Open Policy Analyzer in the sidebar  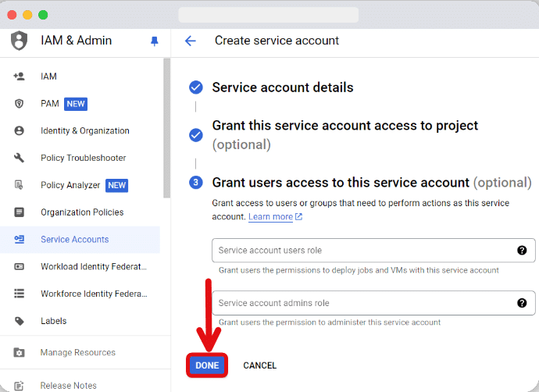coord(70,185)
